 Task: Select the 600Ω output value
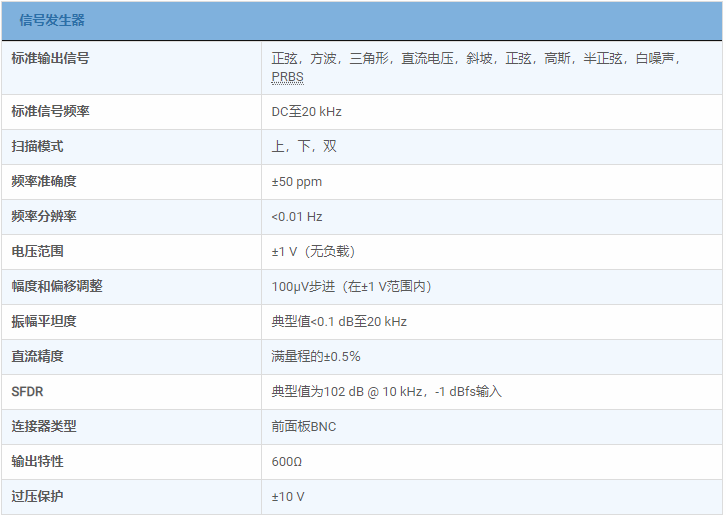click(287, 462)
